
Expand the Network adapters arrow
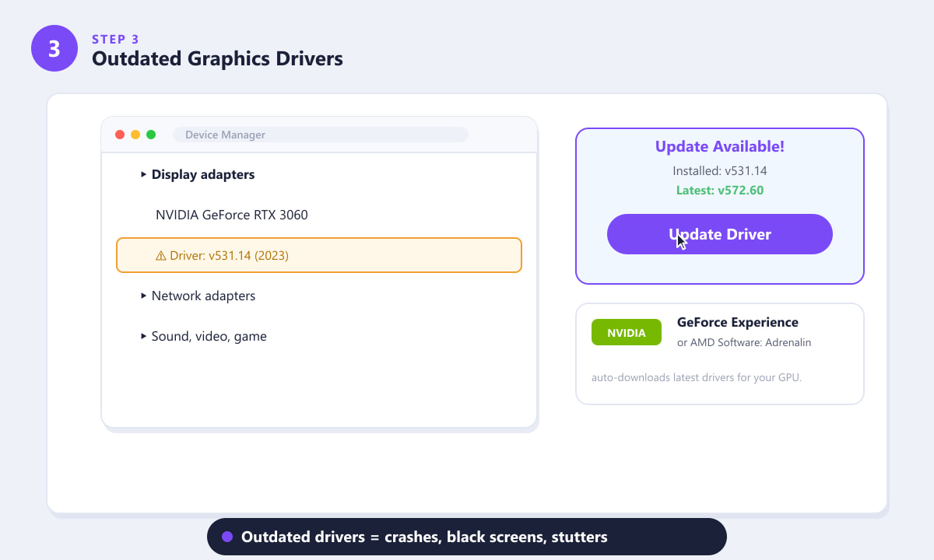pos(144,296)
